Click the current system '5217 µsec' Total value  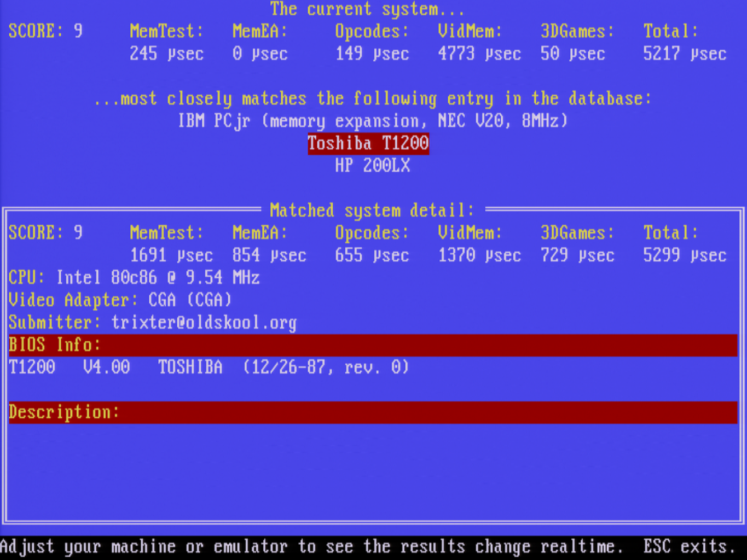tap(685, 54)
